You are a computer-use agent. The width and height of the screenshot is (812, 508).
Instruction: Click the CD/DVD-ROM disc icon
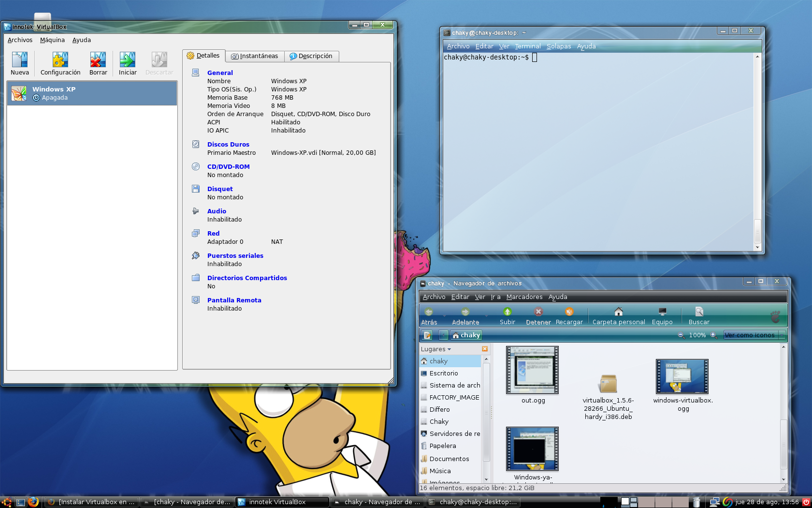(x=196, y=166)
